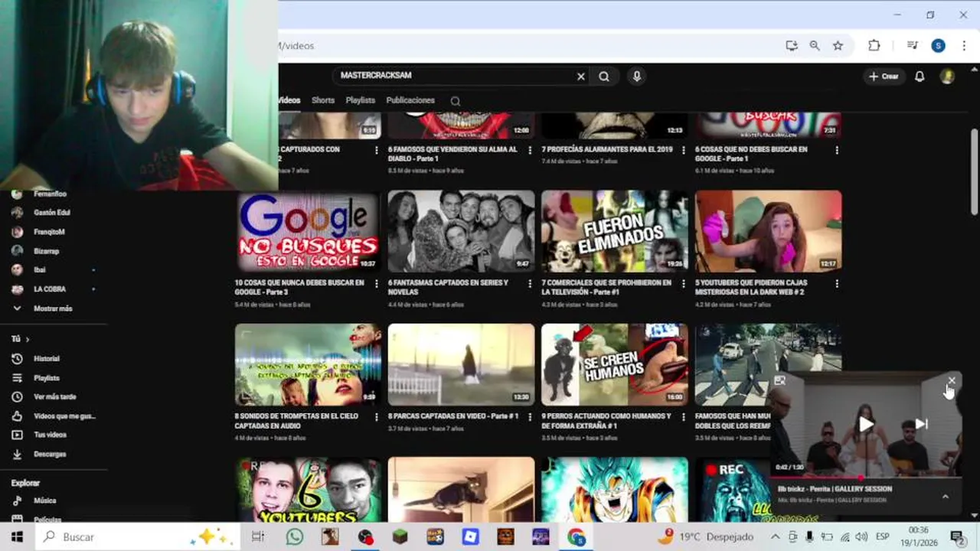980x551 pixels.
Task: Search within channel using magnifier icon
Action: coord(456,101)
